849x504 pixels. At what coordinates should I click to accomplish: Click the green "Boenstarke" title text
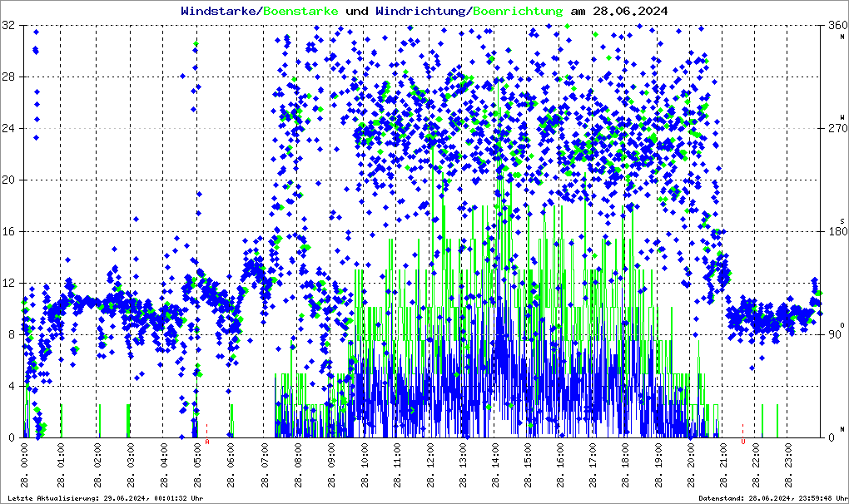coord(300,11)
